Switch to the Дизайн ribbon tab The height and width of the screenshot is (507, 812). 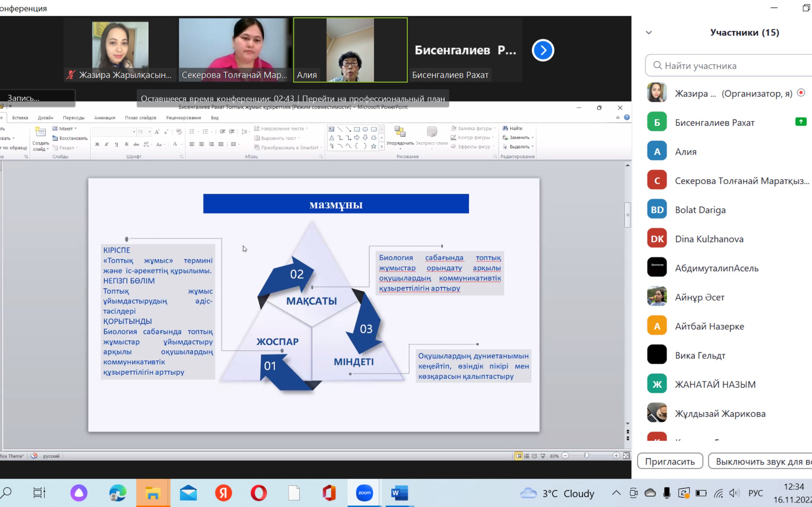[45, 118]
